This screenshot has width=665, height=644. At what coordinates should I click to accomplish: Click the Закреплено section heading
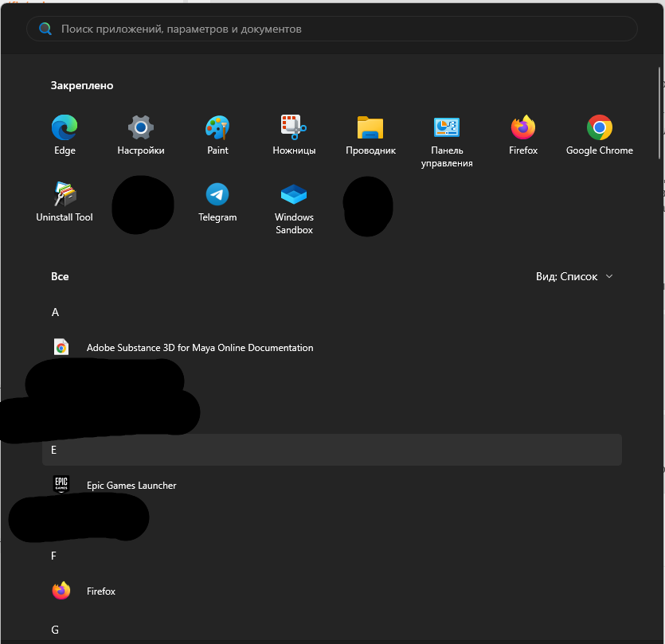click(82, 86)
